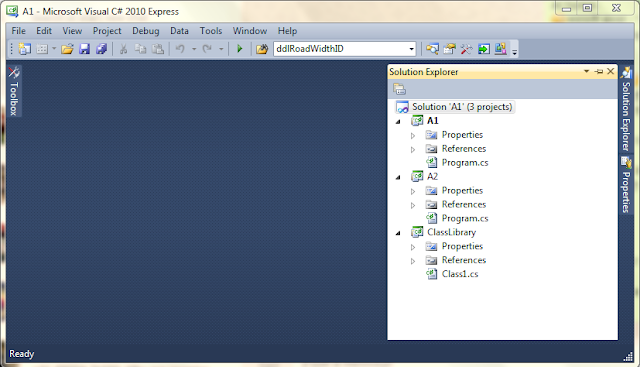Click the Properties Window toolbar icon
This screenshot has width=640, height=367.
(449, 49)
